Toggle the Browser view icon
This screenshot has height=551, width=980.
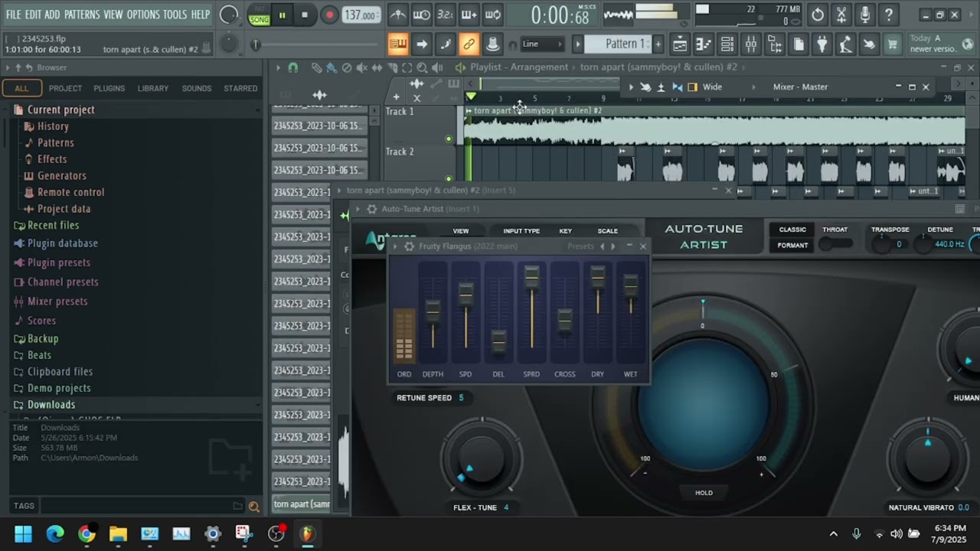[x=775, y=44]
